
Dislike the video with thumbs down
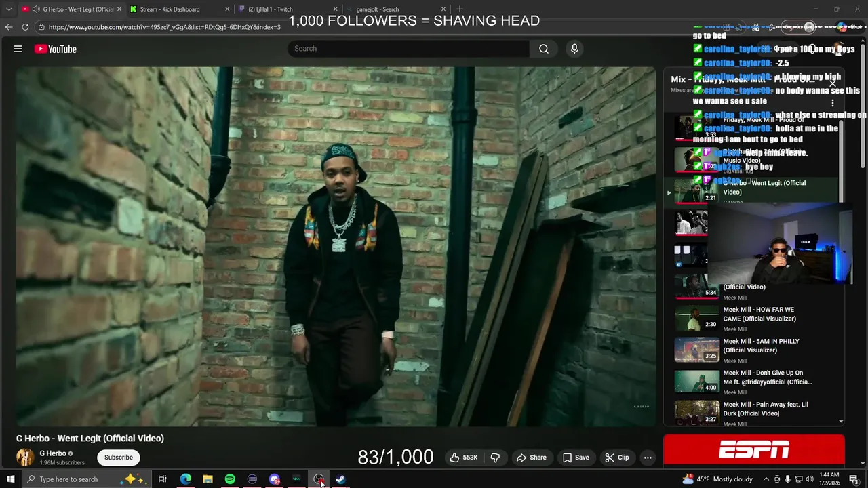495,457
